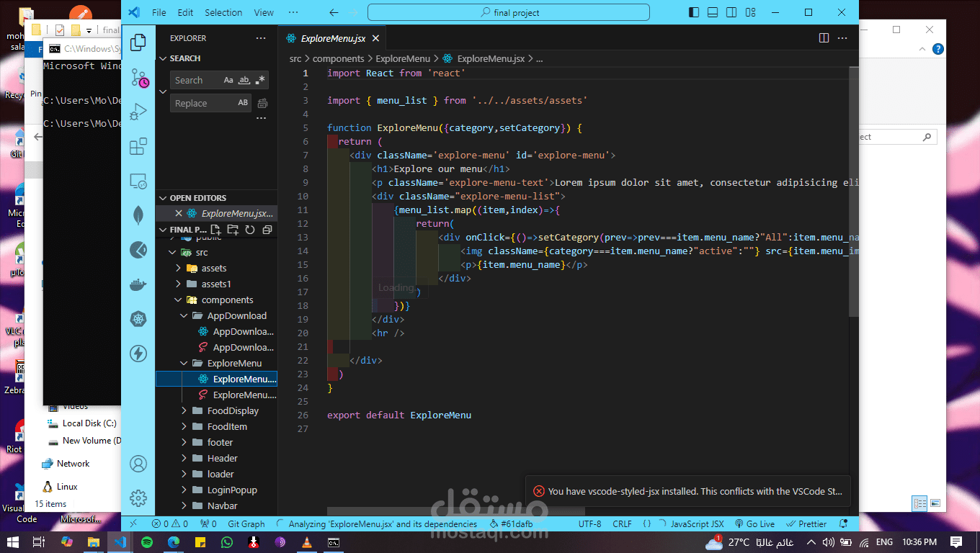
Task: Open the Source Control view in activity bar
Action: 138,78
